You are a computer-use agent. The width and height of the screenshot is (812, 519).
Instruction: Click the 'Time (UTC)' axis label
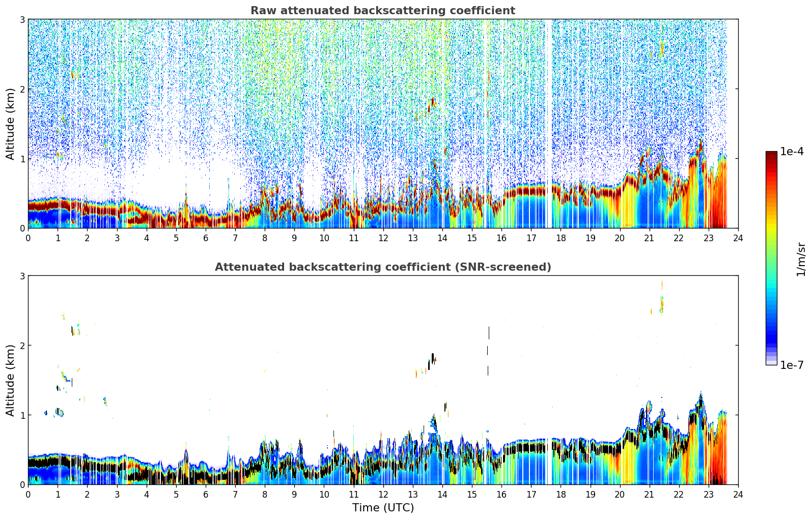click(383, 508)
